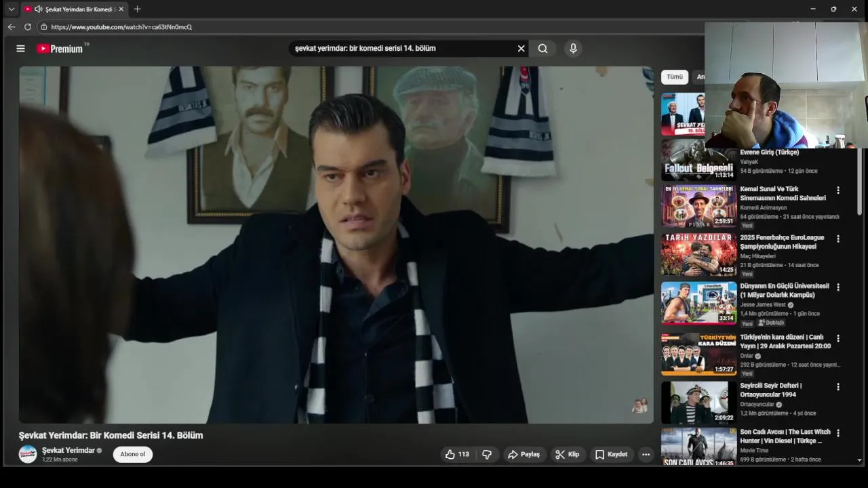This screenshot has width=868, height=488.
Task: Create a clip with Klip button
Action: (567, 454)
